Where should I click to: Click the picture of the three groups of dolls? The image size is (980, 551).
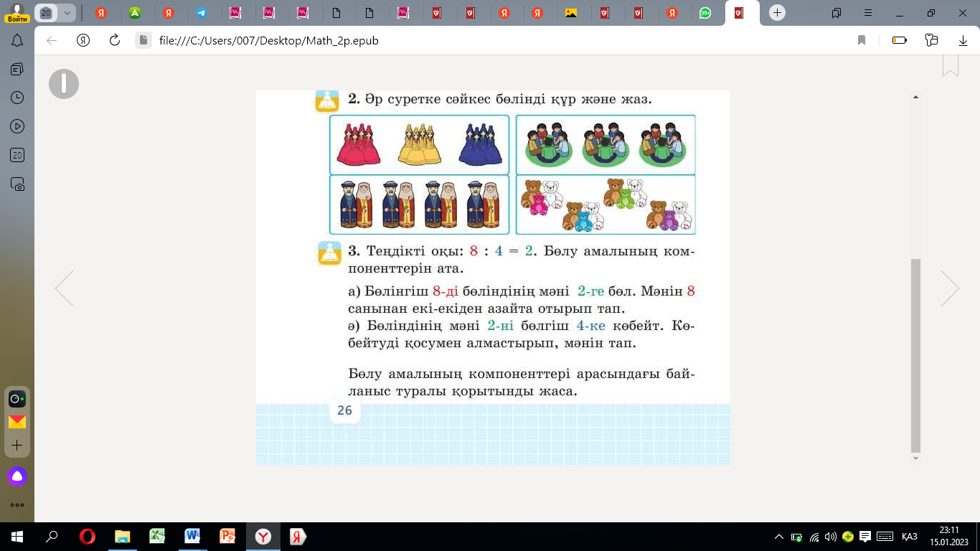[419, 145]
